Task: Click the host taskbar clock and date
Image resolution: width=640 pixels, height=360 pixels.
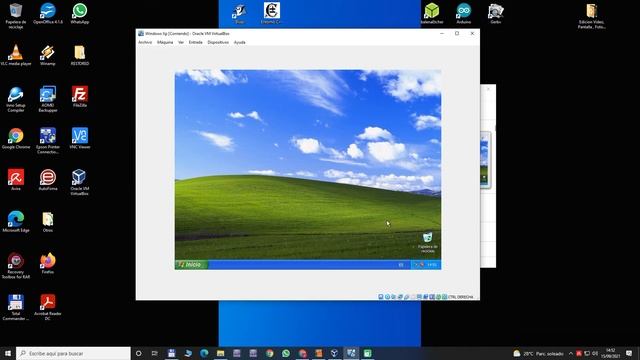Action: point(611,353)
